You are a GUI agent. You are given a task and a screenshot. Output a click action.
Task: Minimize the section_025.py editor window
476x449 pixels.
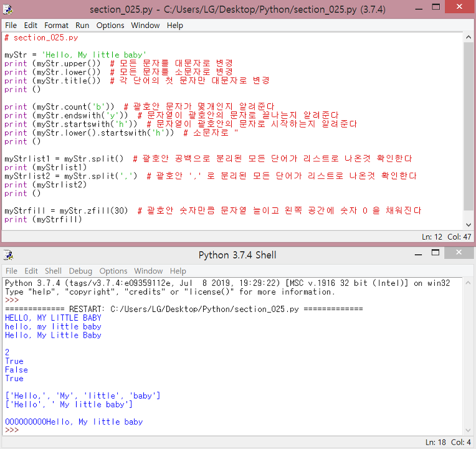coord(419,9)
